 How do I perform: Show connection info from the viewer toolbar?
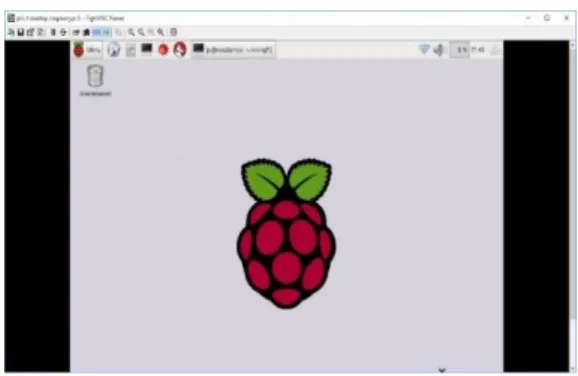point(41,32)
